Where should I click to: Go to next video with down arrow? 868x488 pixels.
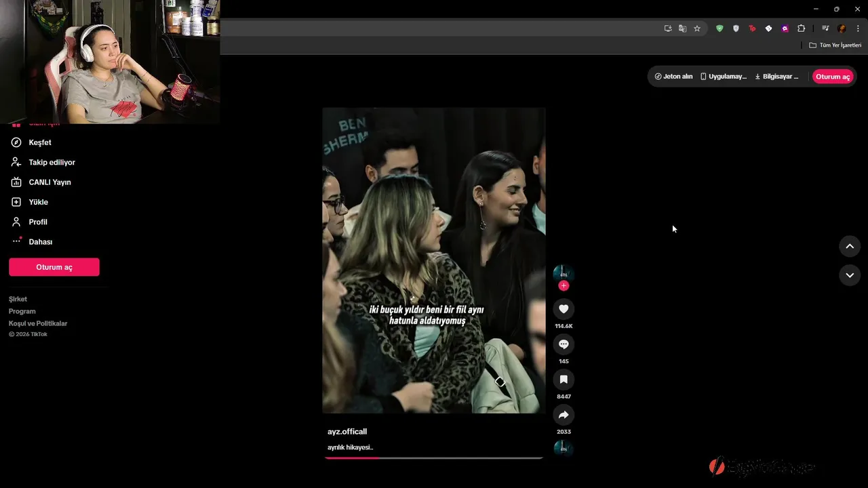pyautogui.click(x=850, y=275)
